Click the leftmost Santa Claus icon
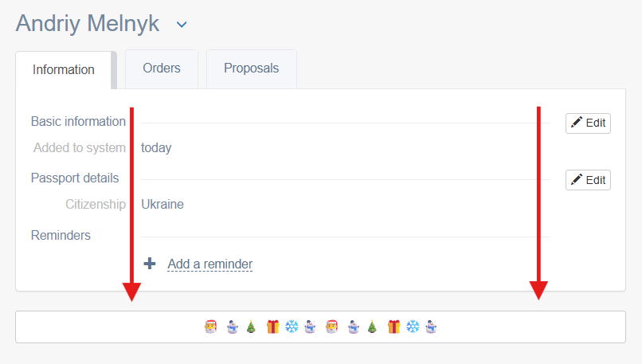 pyautogui.click(x=211, y=327)
